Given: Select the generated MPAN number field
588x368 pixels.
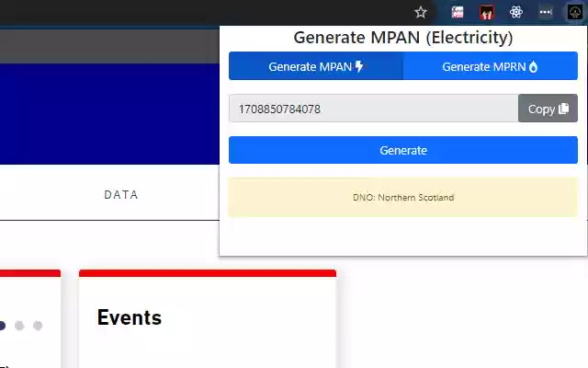Looking at the screenshot, I should (x=374, y=109).
